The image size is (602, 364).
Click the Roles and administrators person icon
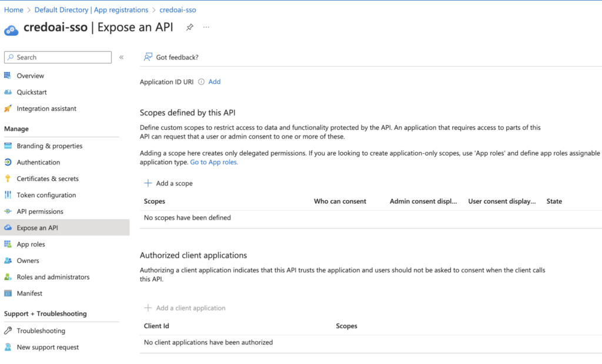(x=8, y=277)
